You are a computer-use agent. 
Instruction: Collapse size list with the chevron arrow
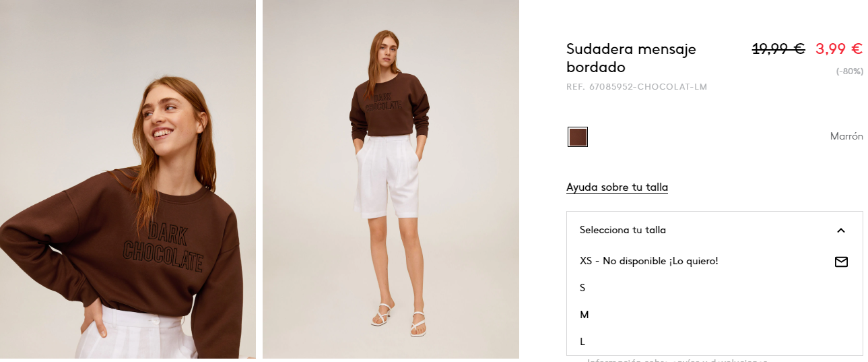pos(840,231)
